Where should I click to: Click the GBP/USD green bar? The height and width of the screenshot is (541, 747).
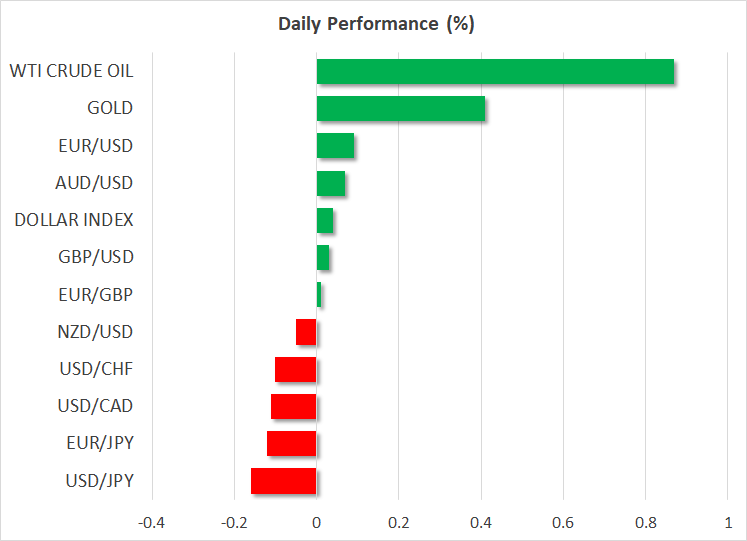(x=323, y=257)
